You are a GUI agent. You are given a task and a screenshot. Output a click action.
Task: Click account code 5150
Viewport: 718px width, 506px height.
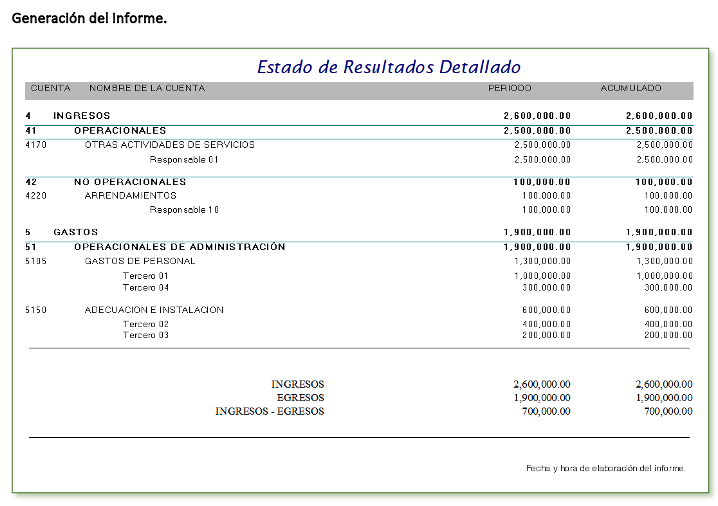pos(36,310)
